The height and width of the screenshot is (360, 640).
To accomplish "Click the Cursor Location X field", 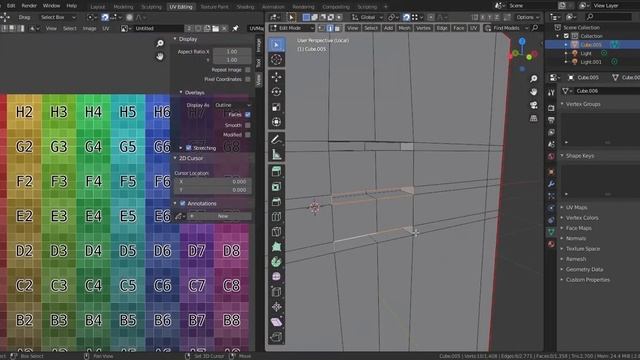I will tap(213, 181).
